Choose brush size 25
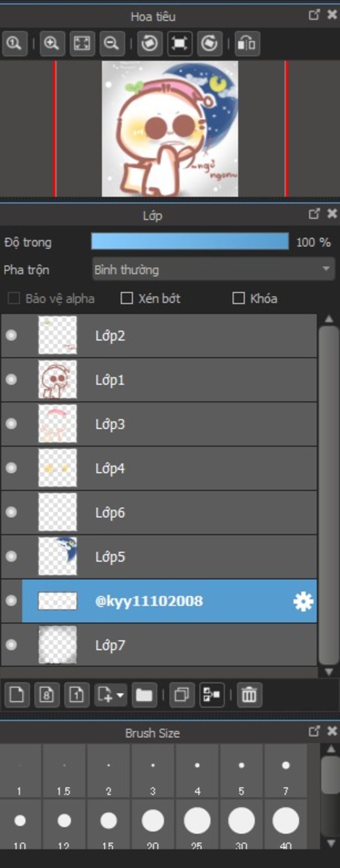This screenshot has width=340, height=868. click(x=197, y=820)
